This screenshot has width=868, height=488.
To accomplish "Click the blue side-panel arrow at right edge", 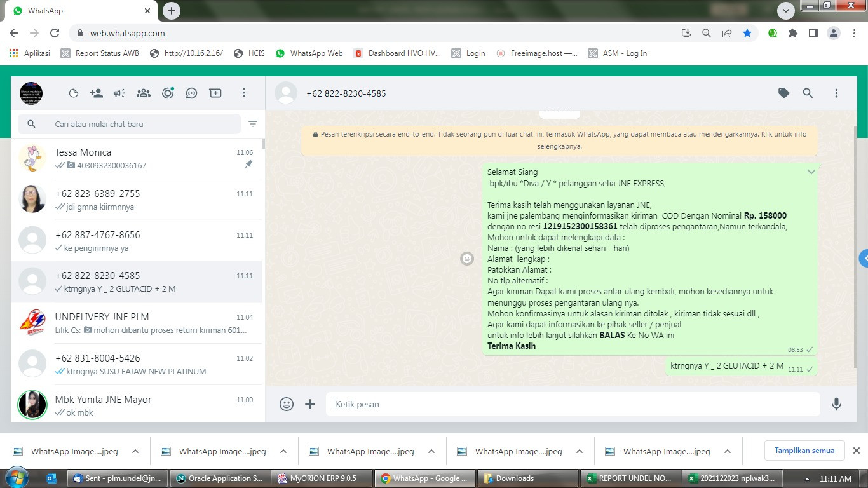I will point(864,259).
